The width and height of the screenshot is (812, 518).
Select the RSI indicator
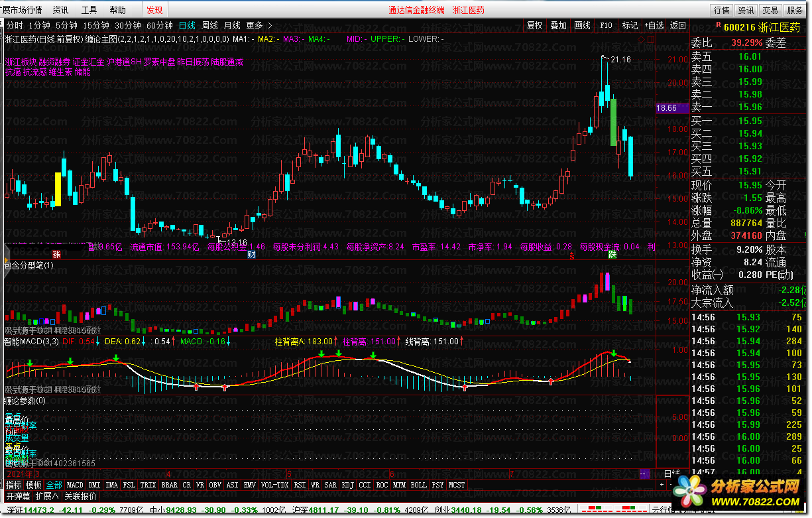click(300, 485)
